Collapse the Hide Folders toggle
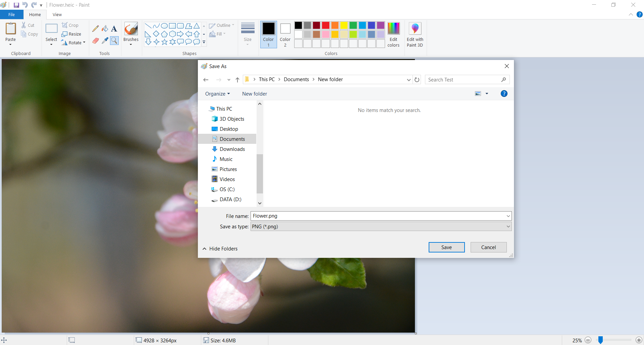644x345 pixels. 220,249
